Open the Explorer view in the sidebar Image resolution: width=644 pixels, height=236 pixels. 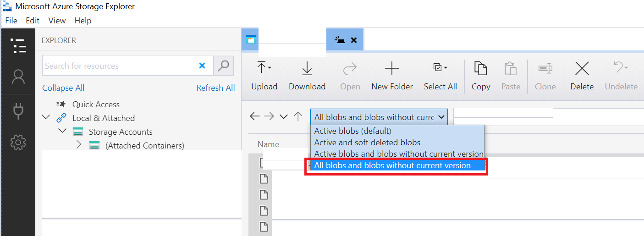click(x=18, y=46)
